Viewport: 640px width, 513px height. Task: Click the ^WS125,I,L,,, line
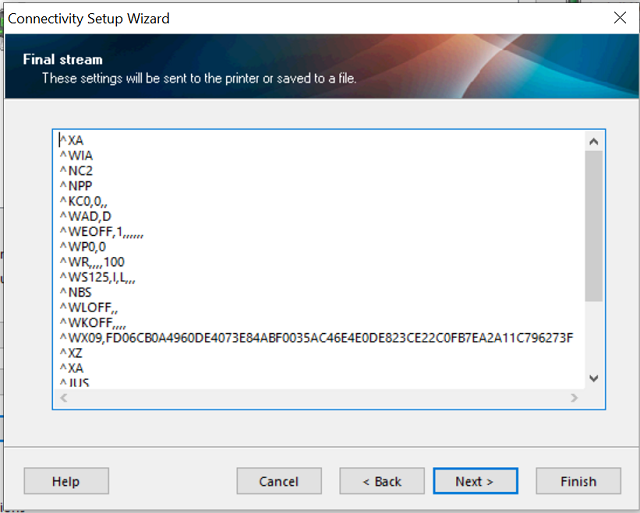coord(97,277)
